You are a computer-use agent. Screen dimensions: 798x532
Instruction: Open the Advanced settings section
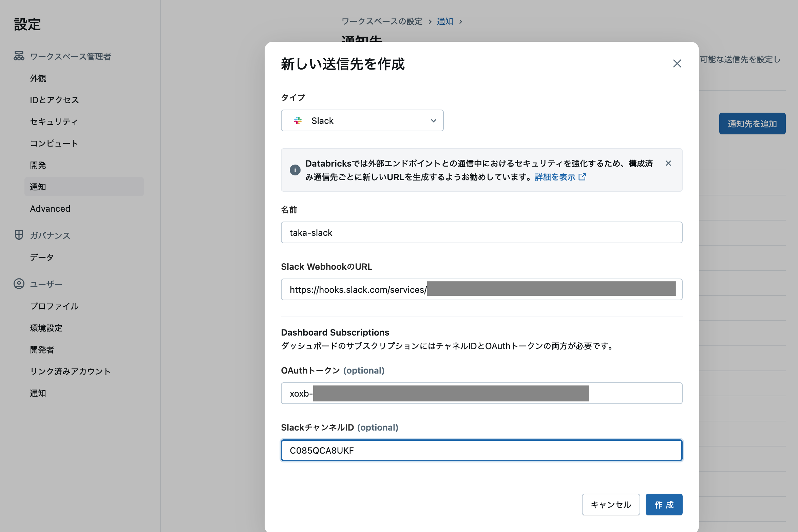pyautogui.click(x=50, y=208)
